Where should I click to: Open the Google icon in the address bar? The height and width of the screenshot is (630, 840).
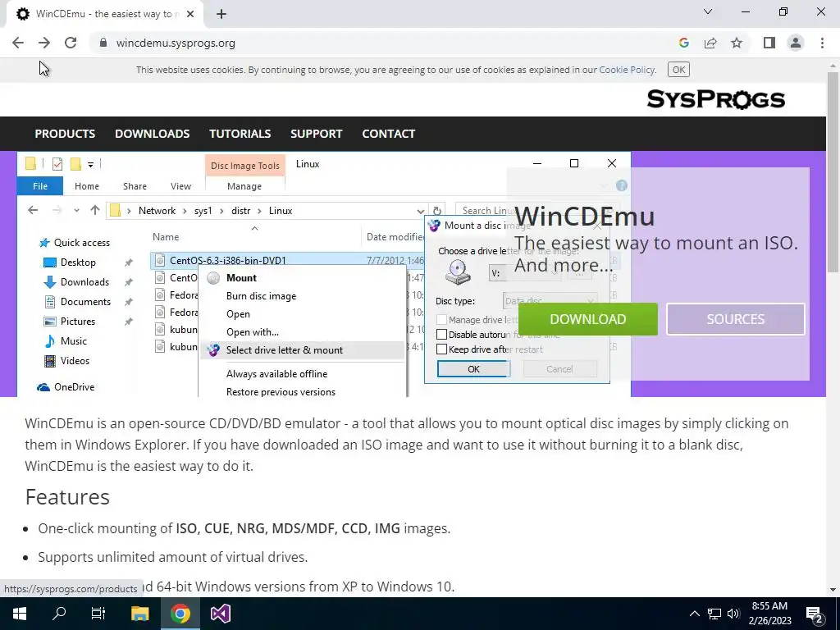683,43
